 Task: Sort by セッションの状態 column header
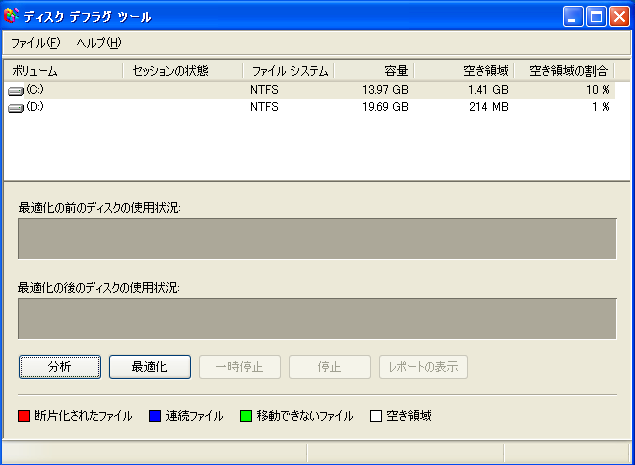coord(183,71)
